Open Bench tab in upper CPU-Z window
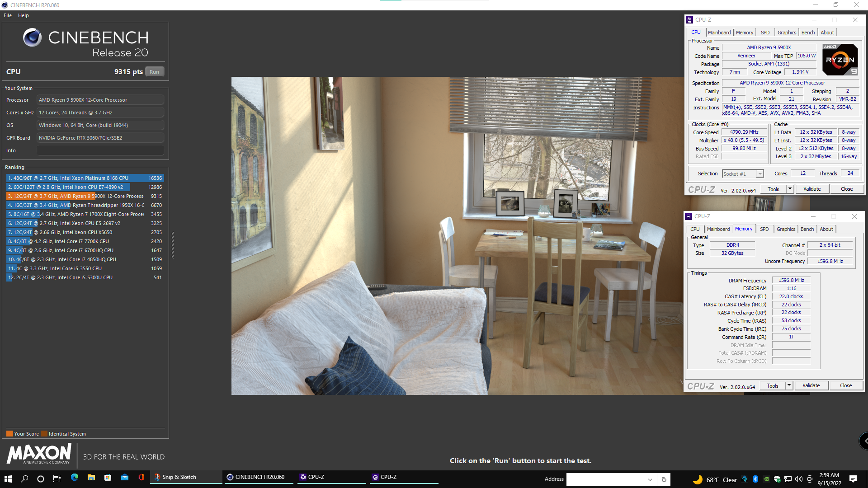The height and width of the screenshot is (488, 868). pyautogui.click(x=808, y=33)
